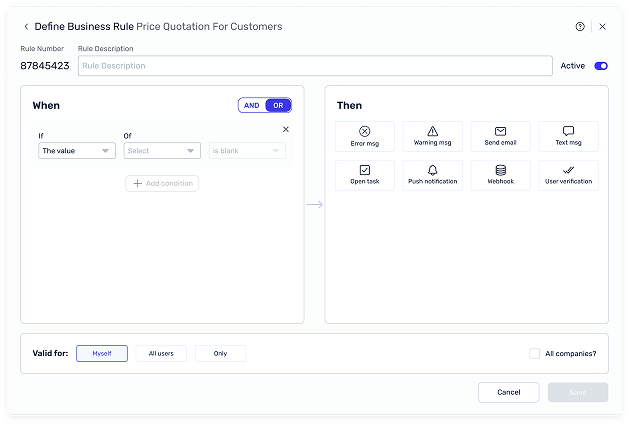
Task: Pick the Send email action
Action: 500,136
